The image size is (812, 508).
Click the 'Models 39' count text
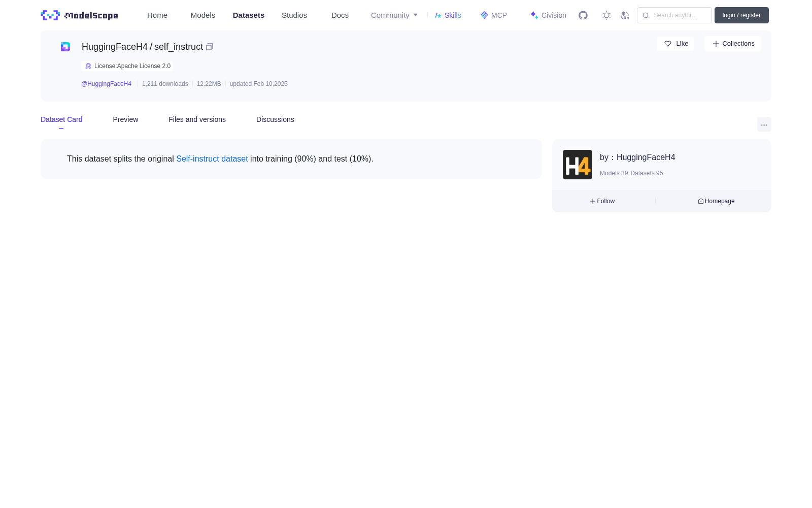point(614,173)
